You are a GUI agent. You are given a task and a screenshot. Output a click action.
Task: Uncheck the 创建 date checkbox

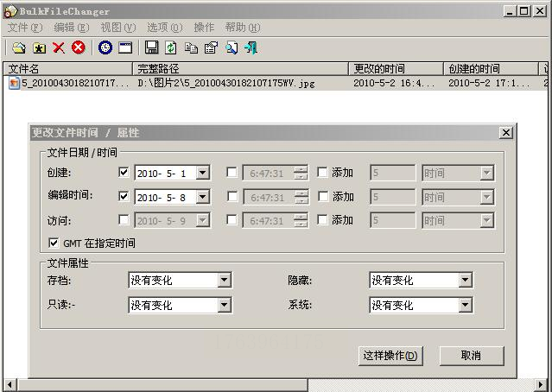(x=124, y=173)
